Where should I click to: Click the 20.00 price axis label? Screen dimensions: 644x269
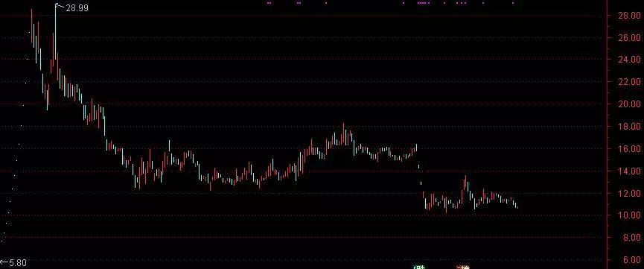[x=630, y=104]
